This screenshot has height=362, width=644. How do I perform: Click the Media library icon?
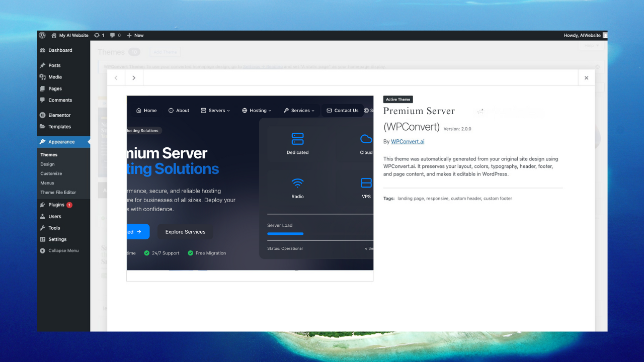[43, 77]
